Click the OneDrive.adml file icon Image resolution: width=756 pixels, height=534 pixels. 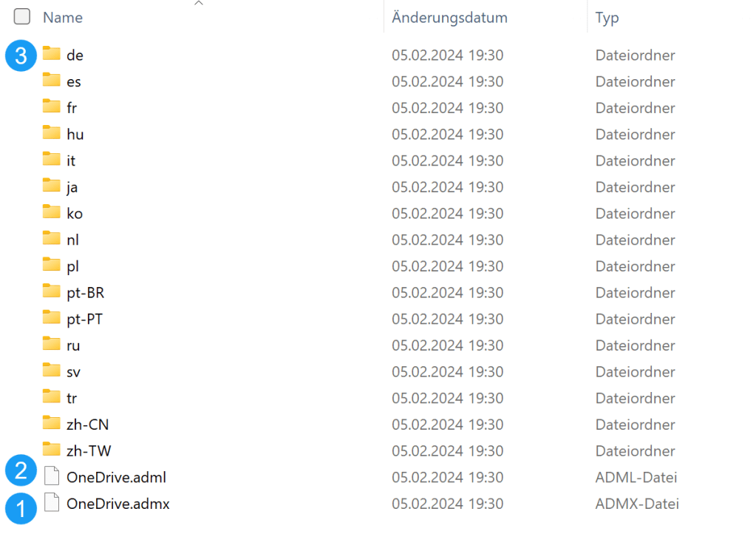coord(51,477)
